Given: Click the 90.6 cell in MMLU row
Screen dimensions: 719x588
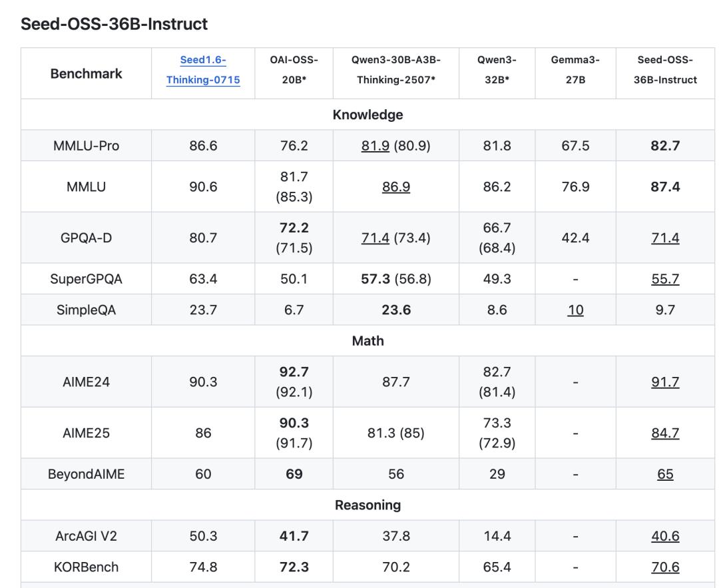Looking at the screenshot, I should 203,186.
